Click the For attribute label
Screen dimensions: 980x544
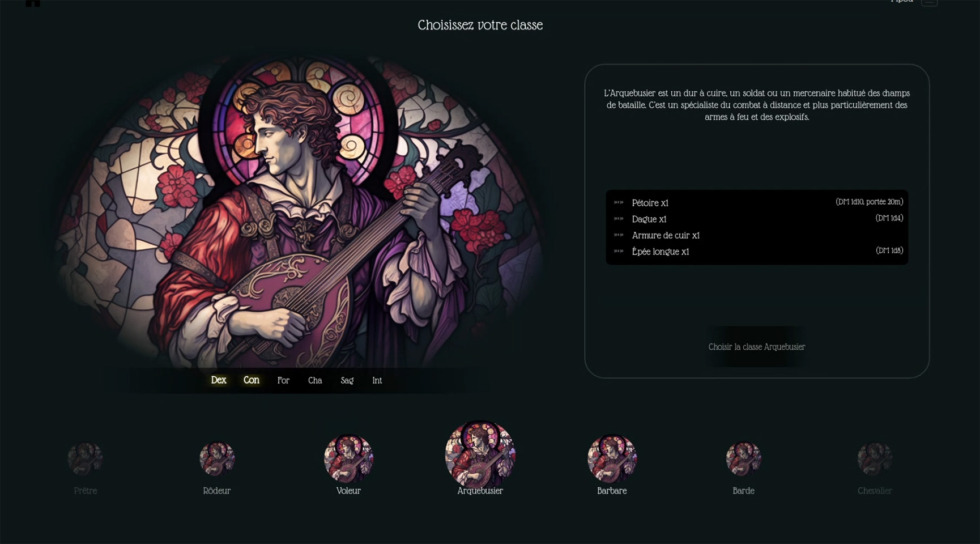tap(283, 381)
